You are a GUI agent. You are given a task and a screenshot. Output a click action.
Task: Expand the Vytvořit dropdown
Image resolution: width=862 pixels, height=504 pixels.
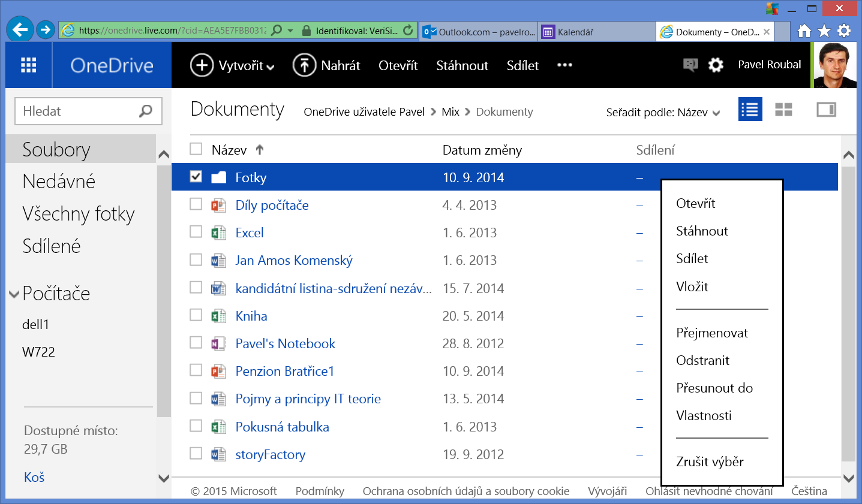pyautogui.click(x=271, y=67)
